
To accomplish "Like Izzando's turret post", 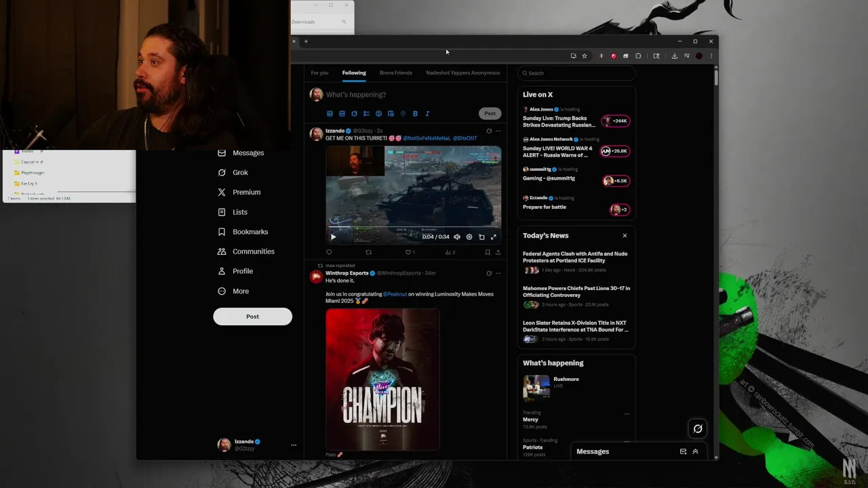I will click(409, 252).
